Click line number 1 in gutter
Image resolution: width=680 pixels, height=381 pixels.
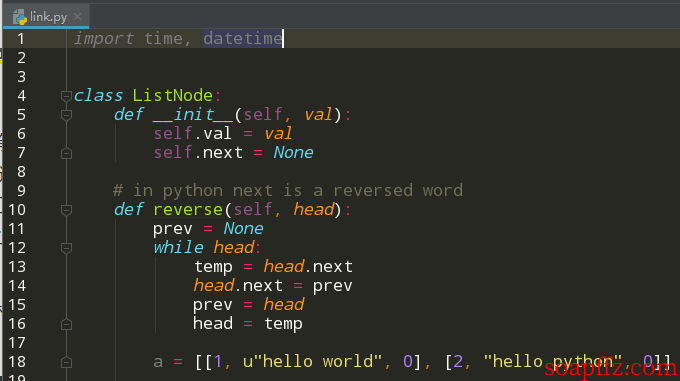pos(21,39)
